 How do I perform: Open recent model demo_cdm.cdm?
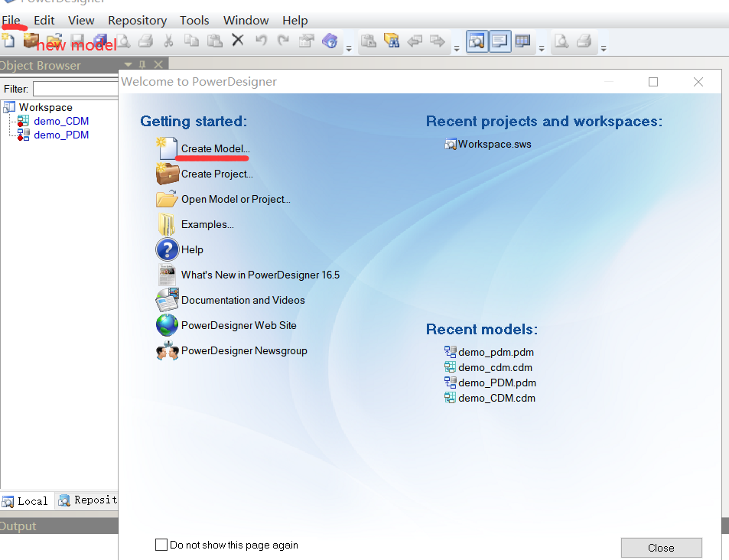pyautogui.click(x=495, y=367)
